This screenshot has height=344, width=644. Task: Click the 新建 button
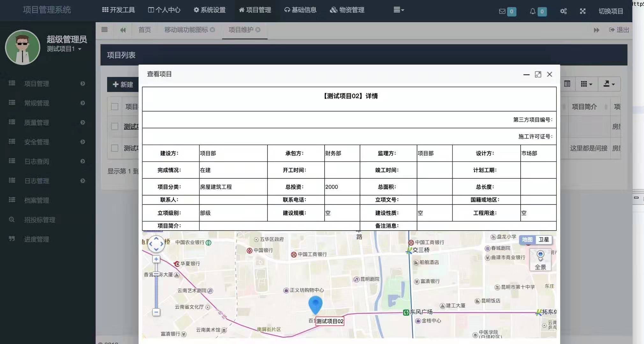coord(123,84)
